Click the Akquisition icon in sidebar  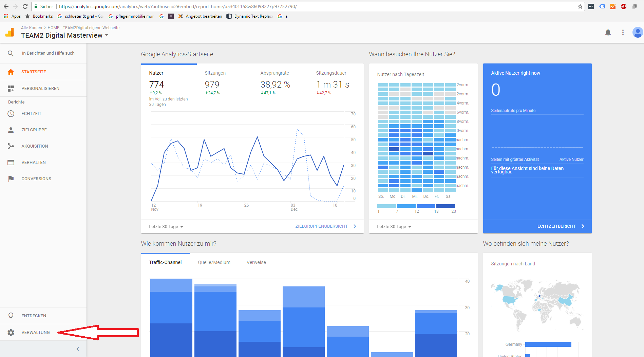(11, 146)
